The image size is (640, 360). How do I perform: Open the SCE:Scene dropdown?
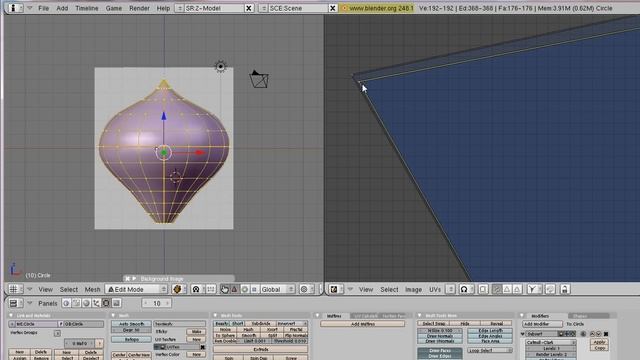[x=263, y=8]
